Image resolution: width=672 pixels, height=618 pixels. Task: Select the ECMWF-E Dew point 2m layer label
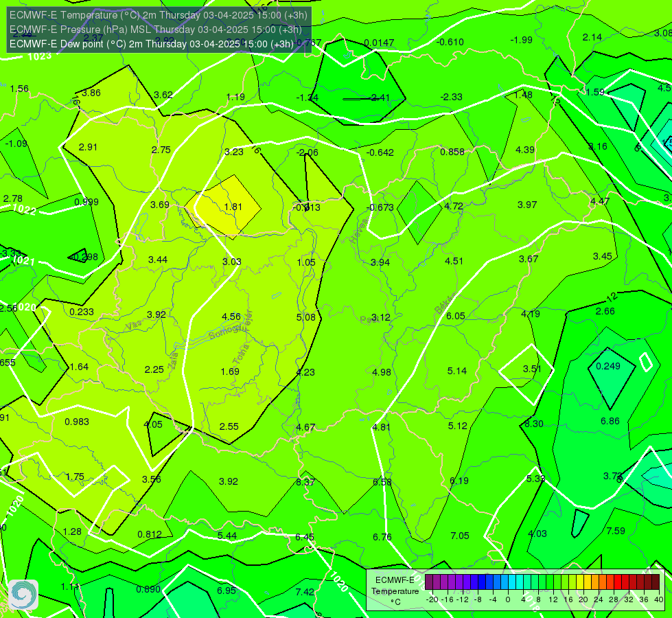(152, 44)
